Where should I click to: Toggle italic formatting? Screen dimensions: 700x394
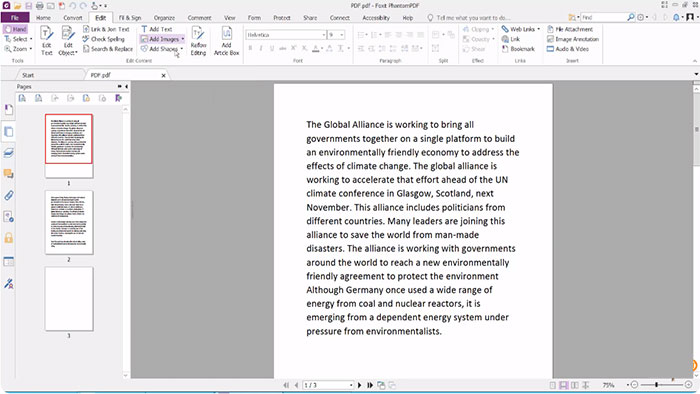261,48
